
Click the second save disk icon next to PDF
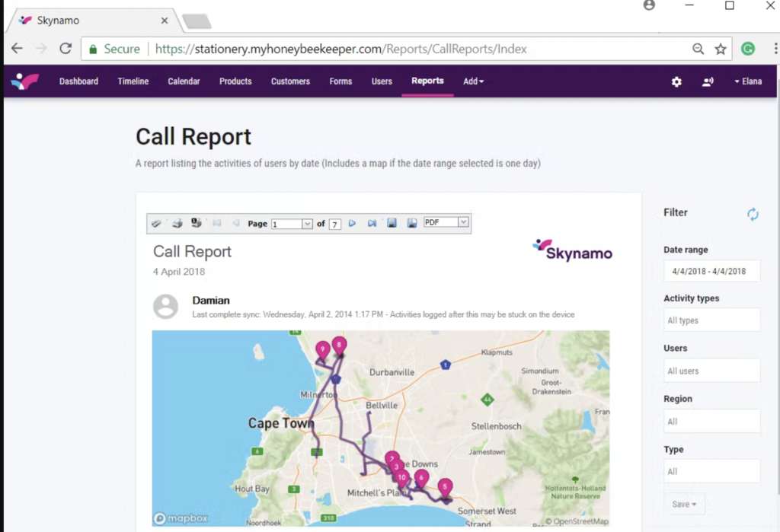[412, 223]
